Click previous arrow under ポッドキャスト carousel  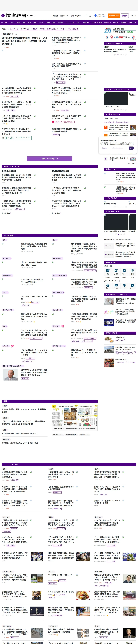tap(116, 234)
